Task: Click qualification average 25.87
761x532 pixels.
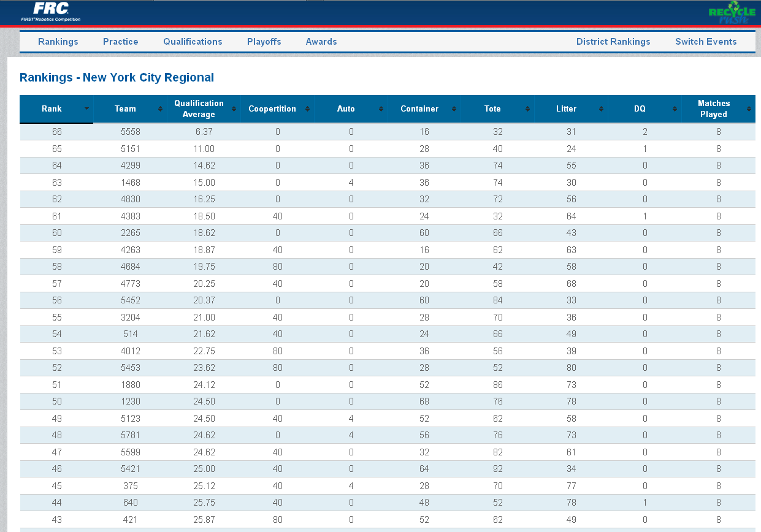Action: (x=204, y=520)
